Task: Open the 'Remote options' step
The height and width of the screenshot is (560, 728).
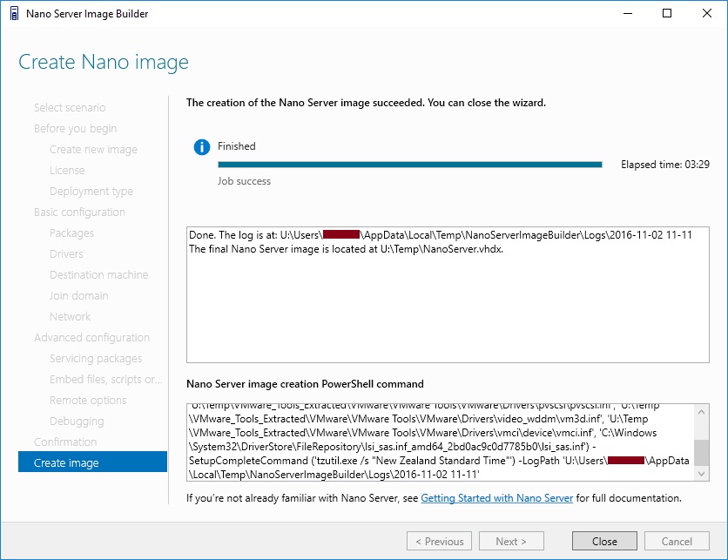Action: 88,401
